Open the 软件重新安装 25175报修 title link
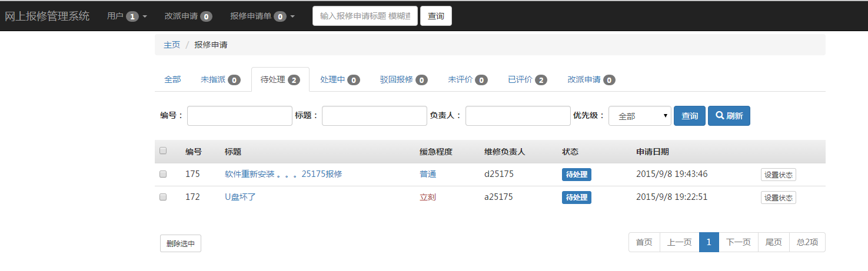Screen dimensions: 868x271 coord(284,174)
